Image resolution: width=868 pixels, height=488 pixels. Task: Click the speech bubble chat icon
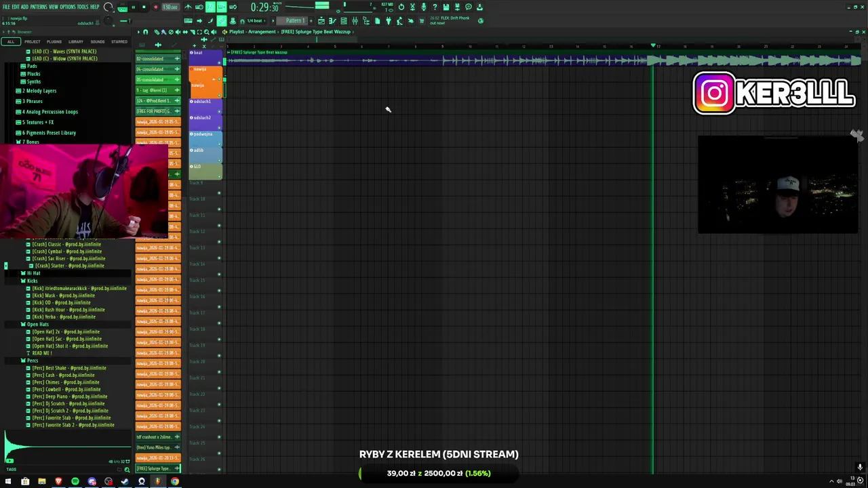(469, 7)
